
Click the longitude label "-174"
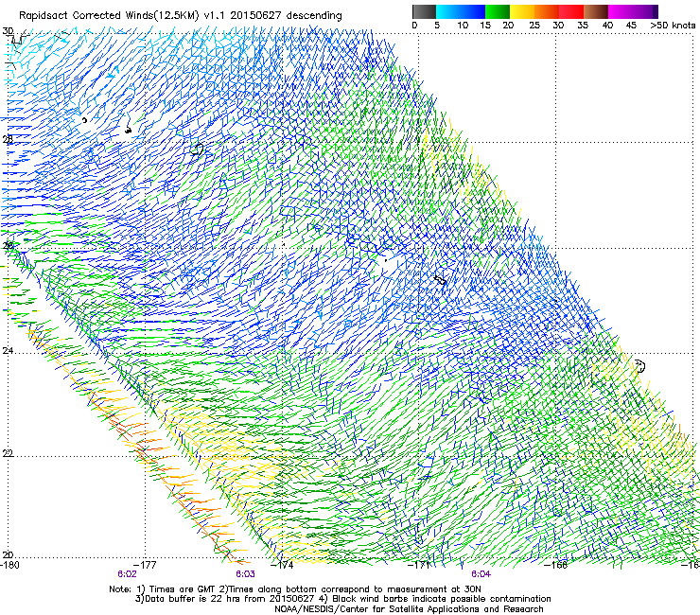tap(282, 565)
